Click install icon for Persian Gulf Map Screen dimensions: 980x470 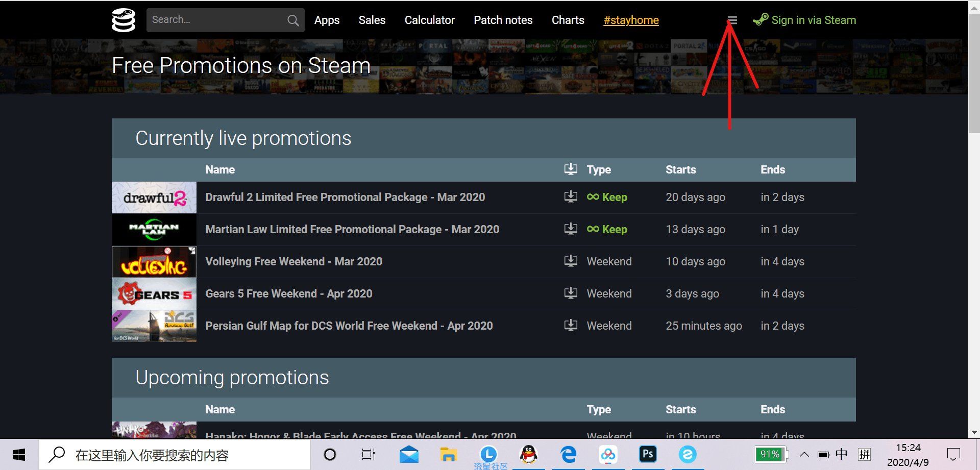pos(571,326)
